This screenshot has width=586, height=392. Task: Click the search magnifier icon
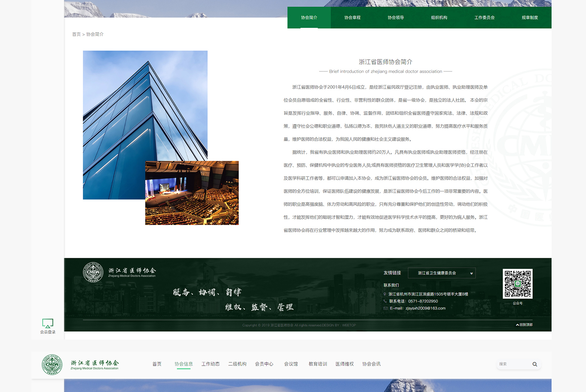click(535, 364)
